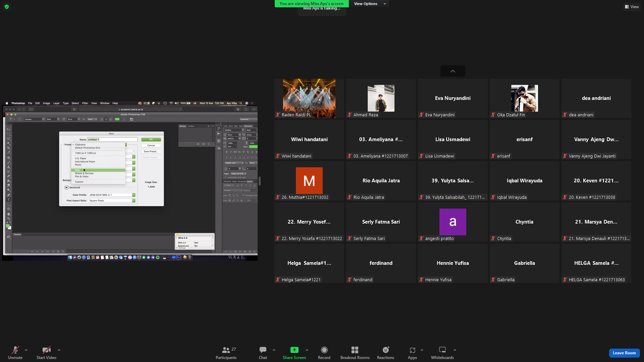This screenshot has height=362, width=644.
Task: Open the Photoshop Layer menu
Action: pyautogui.click(x=56, y=103)
